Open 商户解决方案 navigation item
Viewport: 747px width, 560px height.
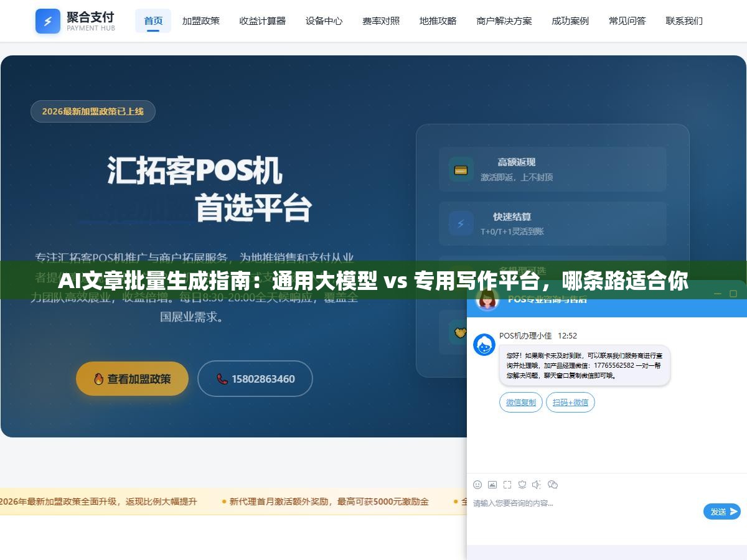coord(504,21)
